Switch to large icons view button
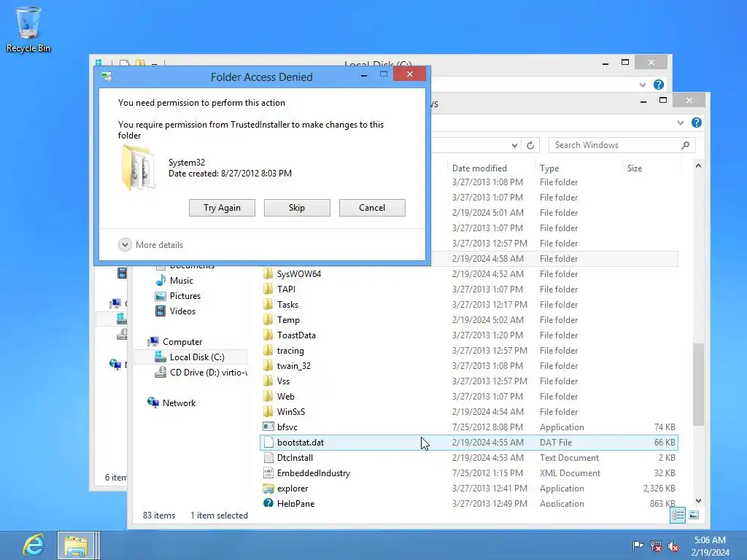This screenshot has width=747, height=560. (694, 516)
